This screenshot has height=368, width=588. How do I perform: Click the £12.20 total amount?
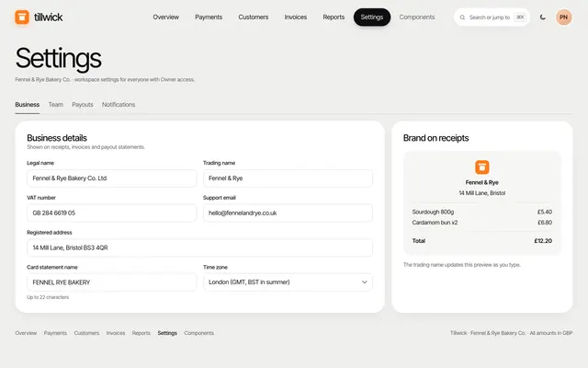(x=543, y=241)
